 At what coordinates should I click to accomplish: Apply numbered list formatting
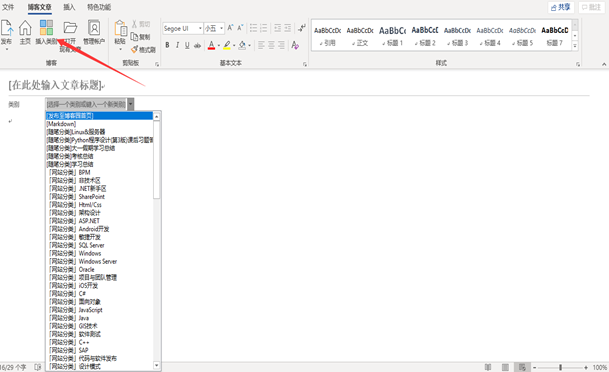264,28
